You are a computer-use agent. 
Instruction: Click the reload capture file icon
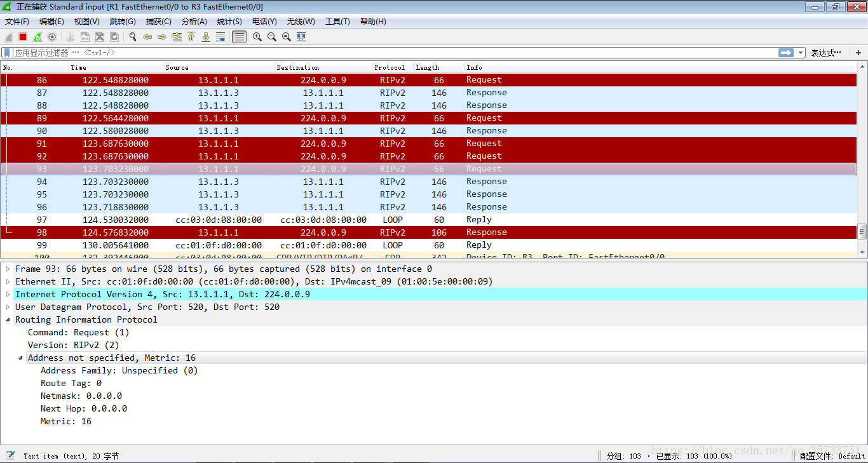click(114, 37)
